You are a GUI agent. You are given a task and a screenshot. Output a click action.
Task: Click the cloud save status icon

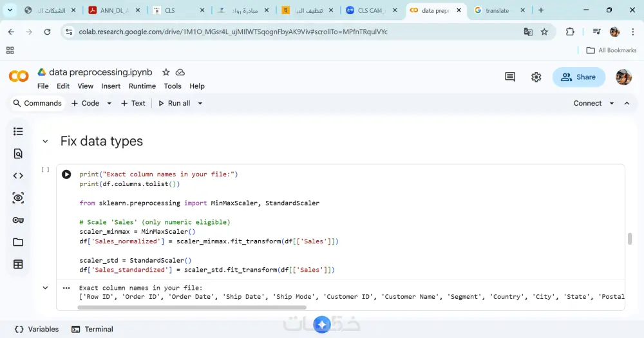click(180, 72)
